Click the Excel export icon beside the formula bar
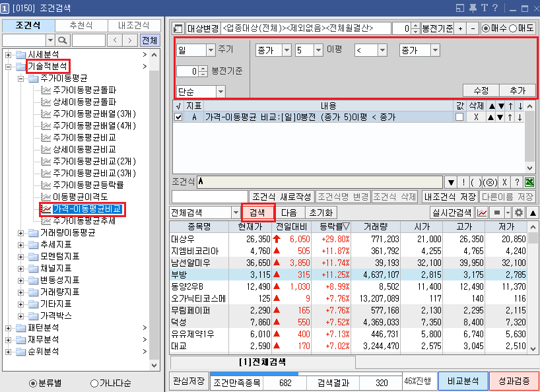 click(x=529, y=182)
